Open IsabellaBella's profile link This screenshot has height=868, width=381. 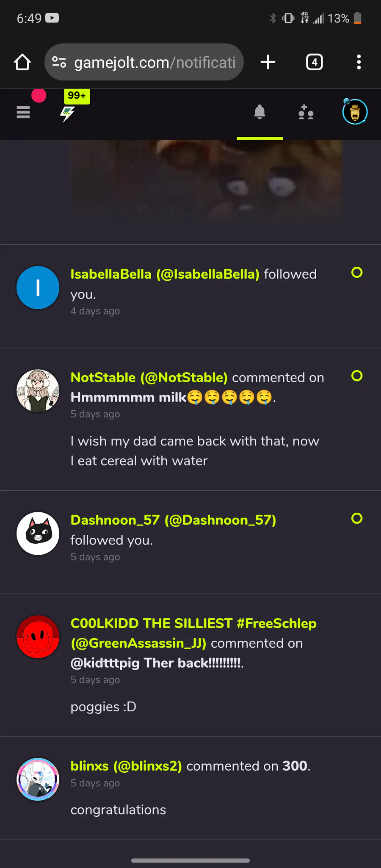coord(165,274)
